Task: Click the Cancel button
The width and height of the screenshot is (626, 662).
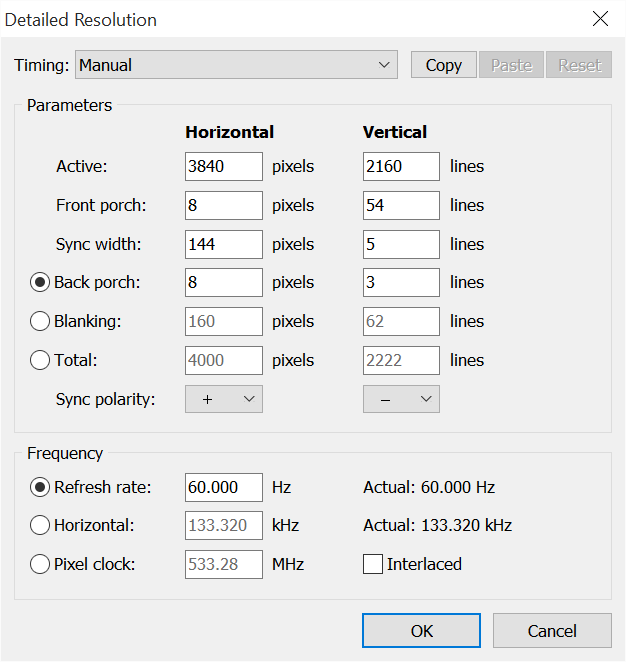Action: click(552, 630)
